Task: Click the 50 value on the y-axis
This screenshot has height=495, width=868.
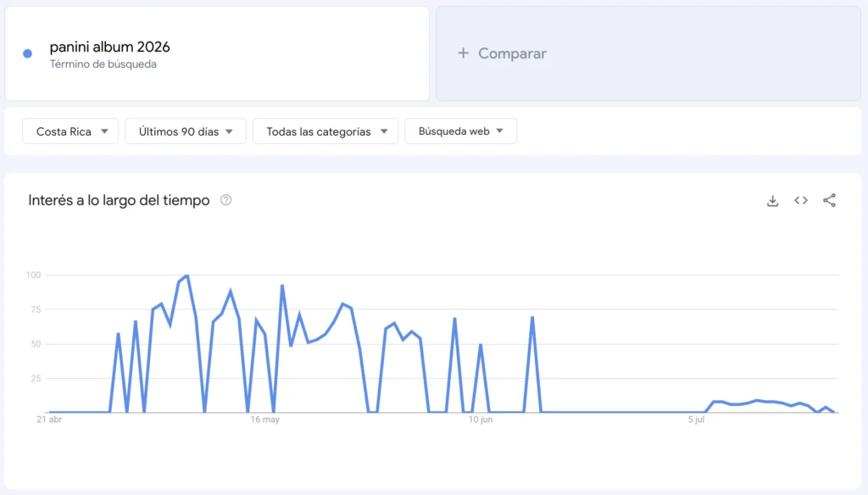Action: tap(36, 344)
